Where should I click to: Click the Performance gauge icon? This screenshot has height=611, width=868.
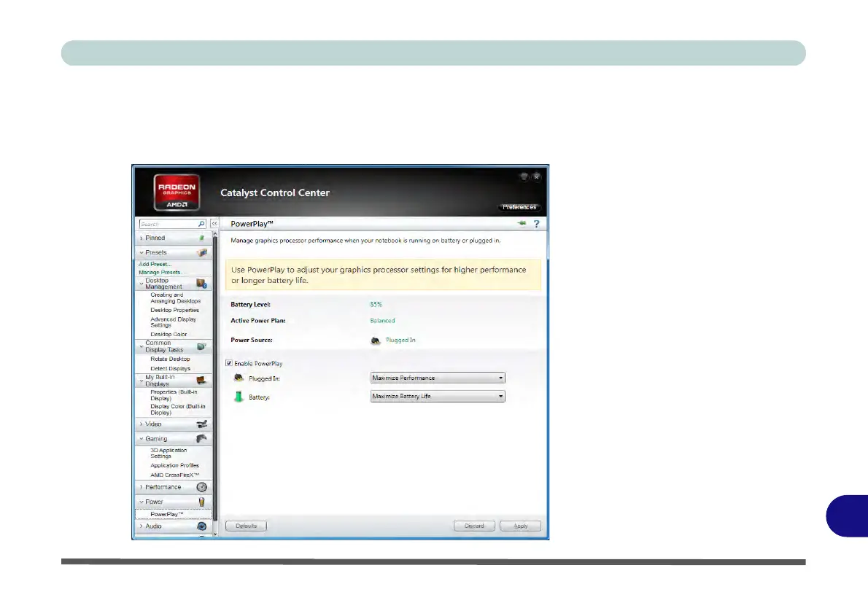202,487
